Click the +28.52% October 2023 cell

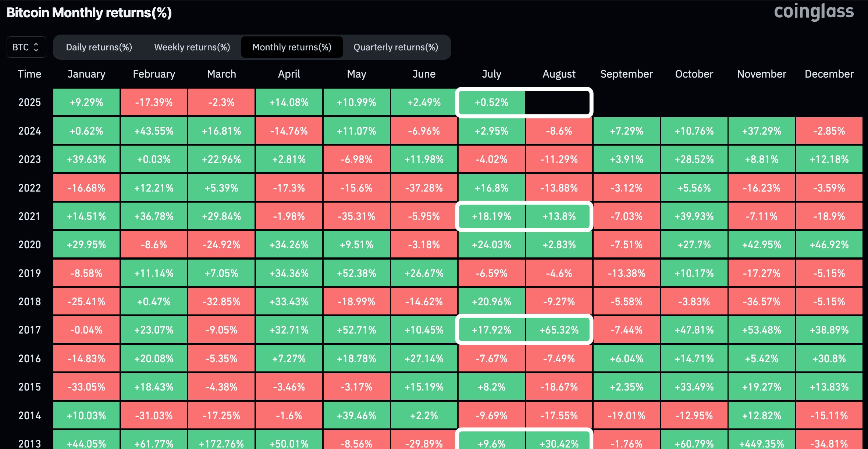(694, 159)
